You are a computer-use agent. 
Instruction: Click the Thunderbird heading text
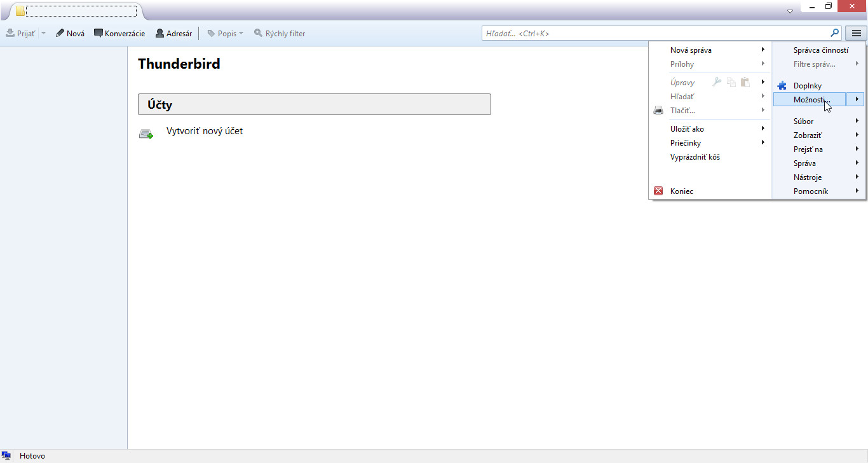point(179,64)
